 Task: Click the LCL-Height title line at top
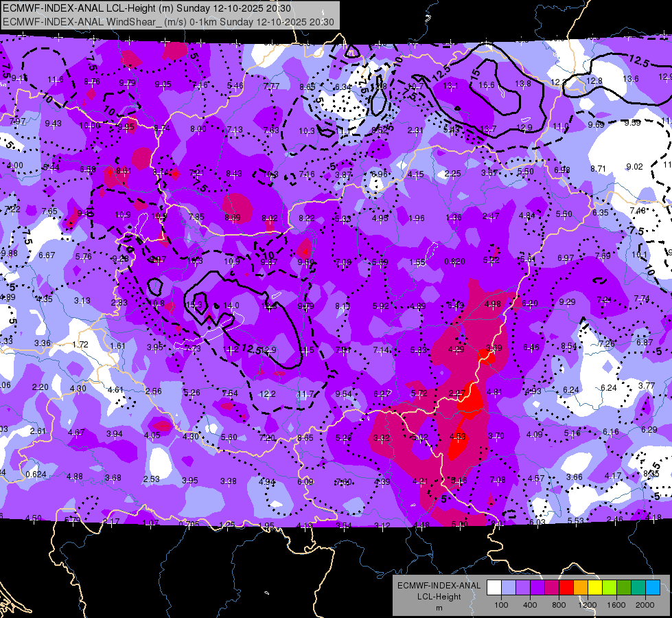[147, 8]
